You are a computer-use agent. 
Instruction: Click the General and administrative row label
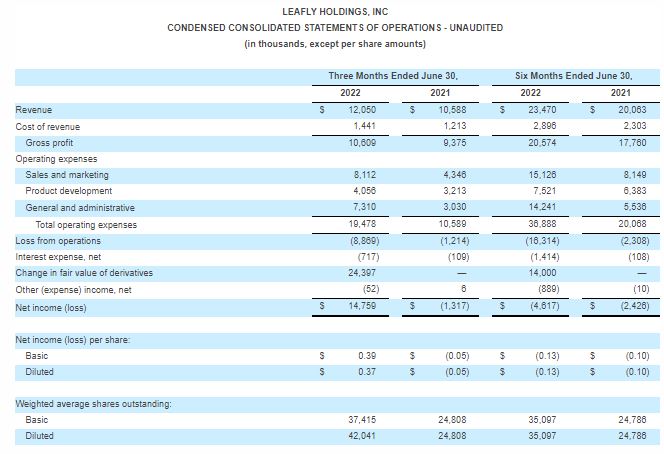pyautogui.click(x=80, y=208)
